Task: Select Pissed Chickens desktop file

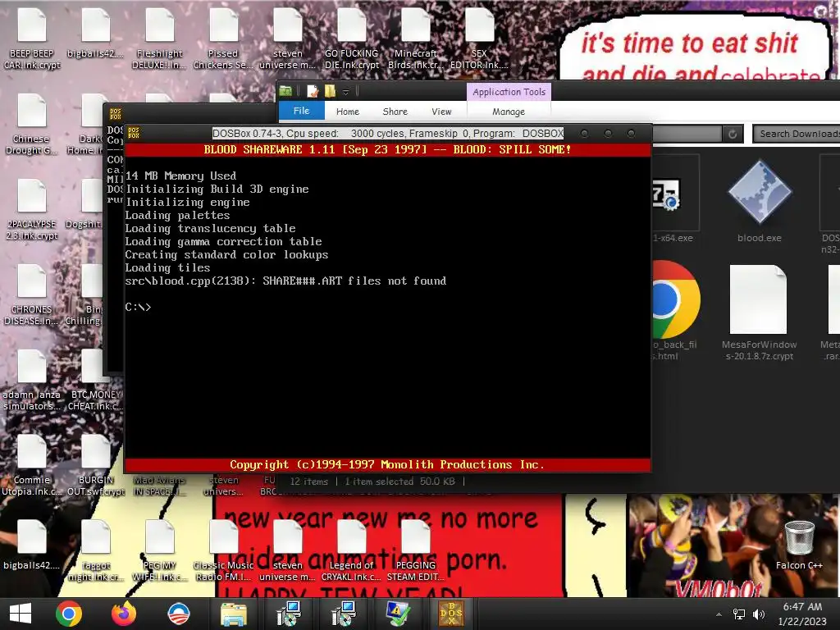Action: pyautogui.click(x=223, y=39)
